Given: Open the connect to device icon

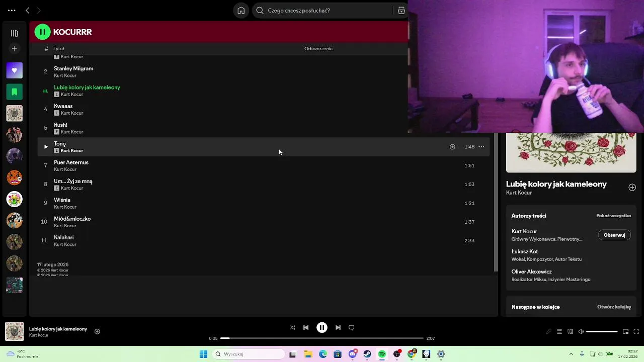Looking at the screenshot, I should click(570, 331).
